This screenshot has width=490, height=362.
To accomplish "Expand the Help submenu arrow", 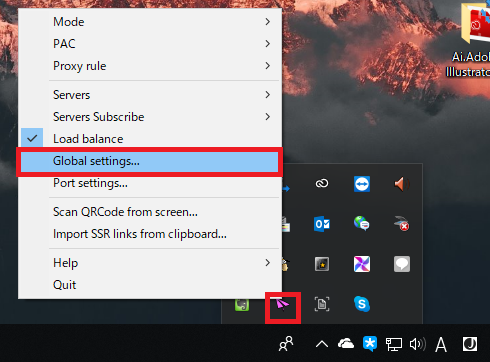I will 268,263.
